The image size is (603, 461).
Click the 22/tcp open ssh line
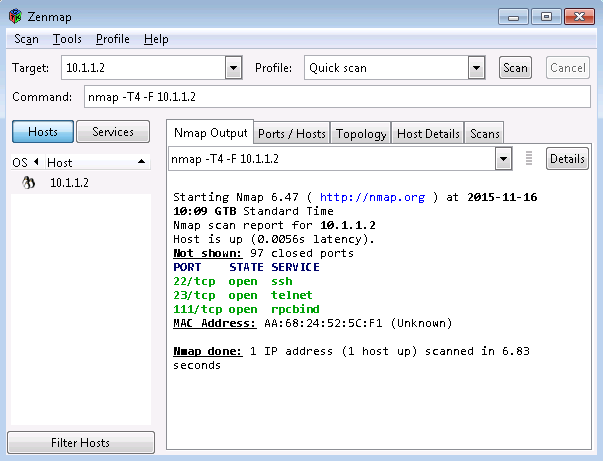pos(233,281)
